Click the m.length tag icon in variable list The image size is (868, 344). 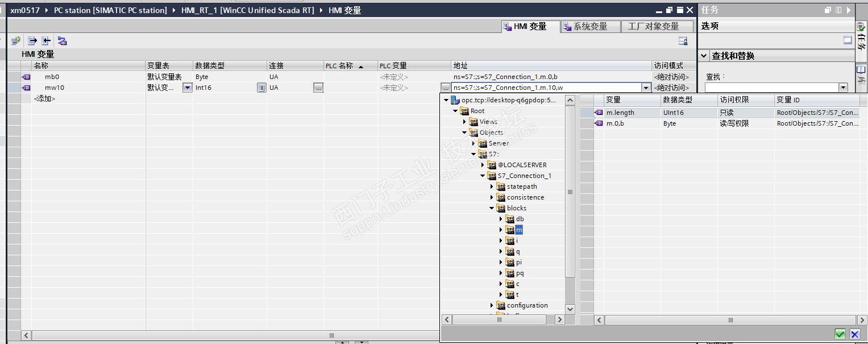point(599,113)
